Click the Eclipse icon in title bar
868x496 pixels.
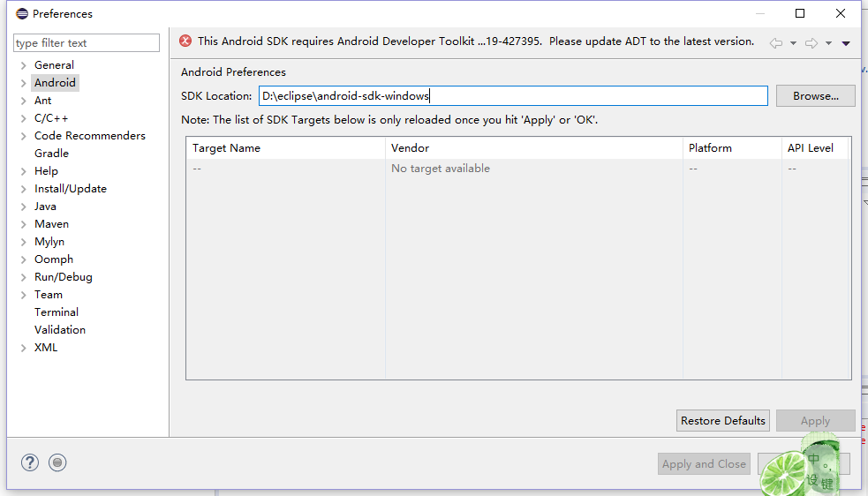22,13
